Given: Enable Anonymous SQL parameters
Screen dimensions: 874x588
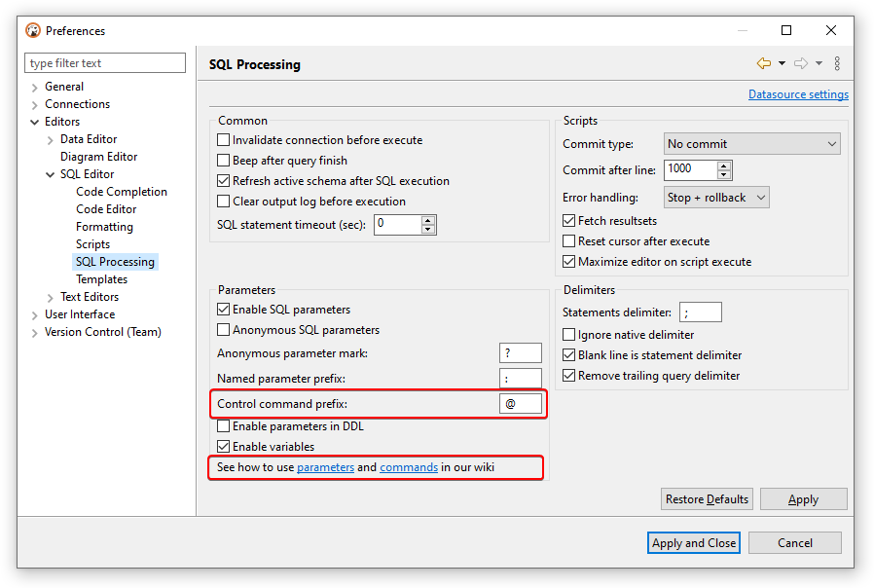Looking at the screenshot, I should 223,329.
